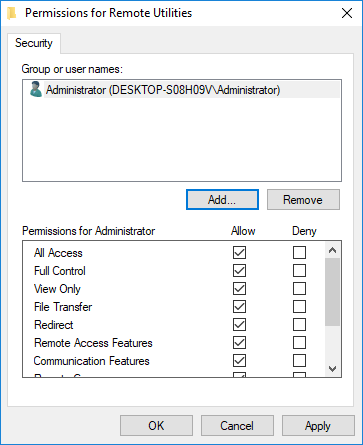Uncheck Allow for All Access
Image resolution: width=363 pixels, height=445 pixels.
(239, 253)
